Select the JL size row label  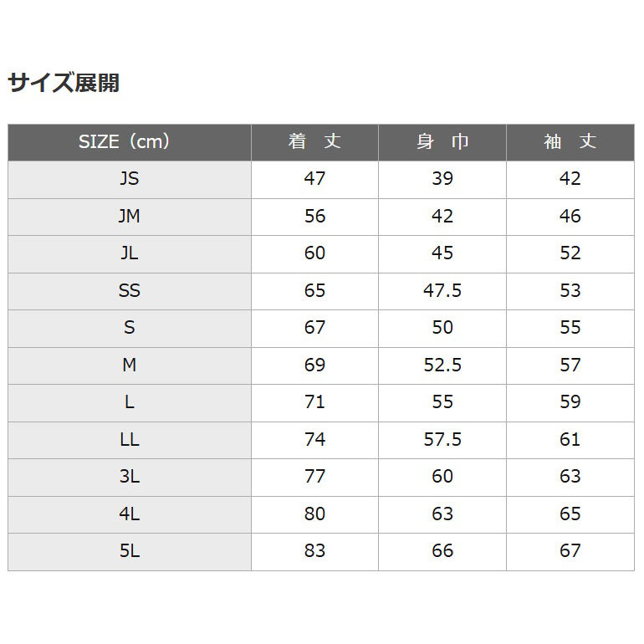130,253
